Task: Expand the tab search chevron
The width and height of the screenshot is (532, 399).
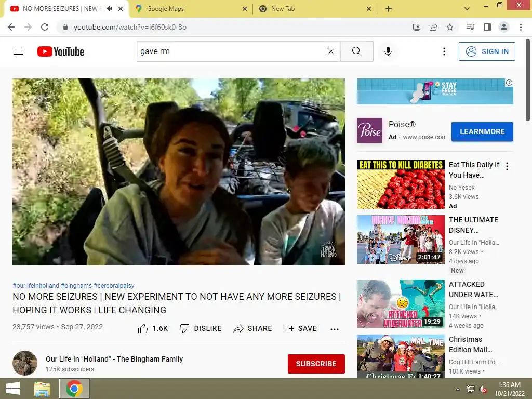Action: (467, 9)
